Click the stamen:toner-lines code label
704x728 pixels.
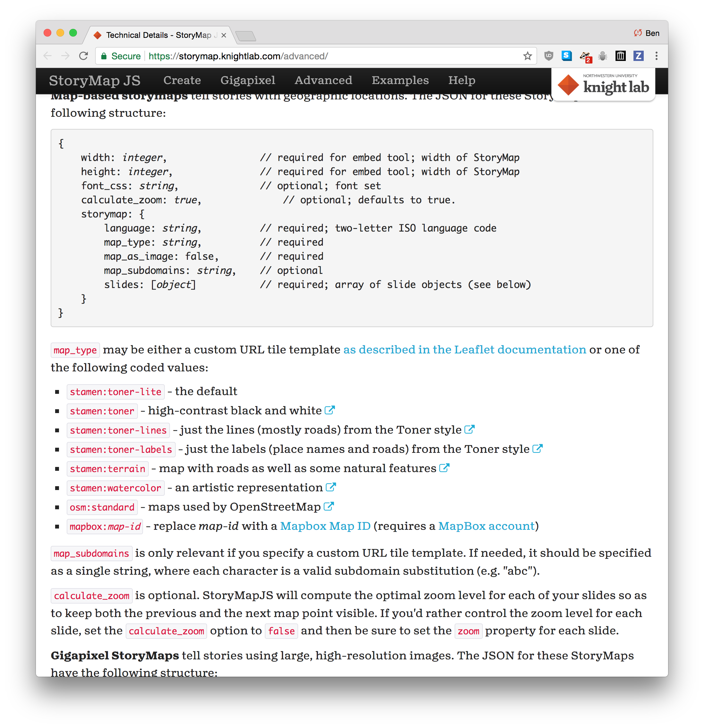point(118,430)
